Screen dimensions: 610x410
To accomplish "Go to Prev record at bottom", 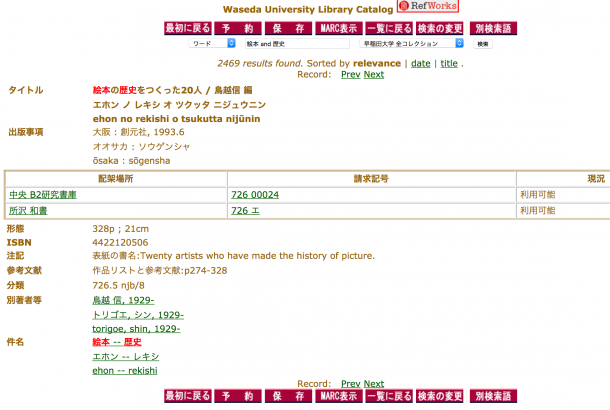I will click(351, 384).
